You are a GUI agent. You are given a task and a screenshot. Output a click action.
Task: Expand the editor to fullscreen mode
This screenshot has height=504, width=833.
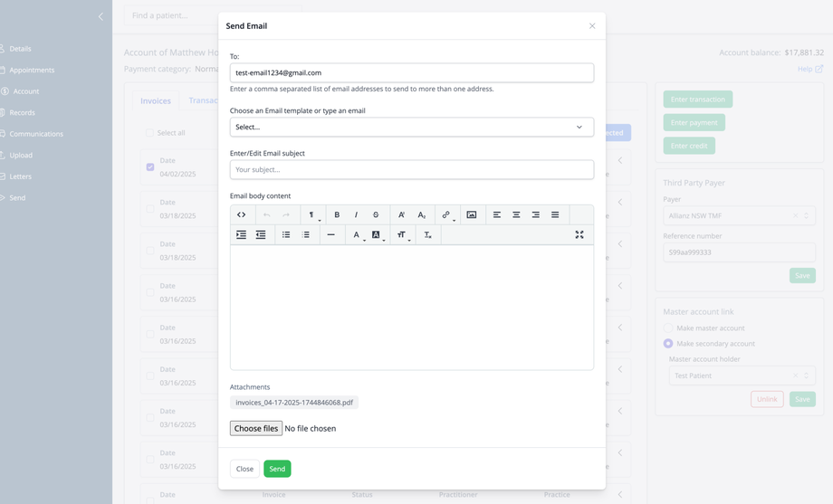click(579, 234)
